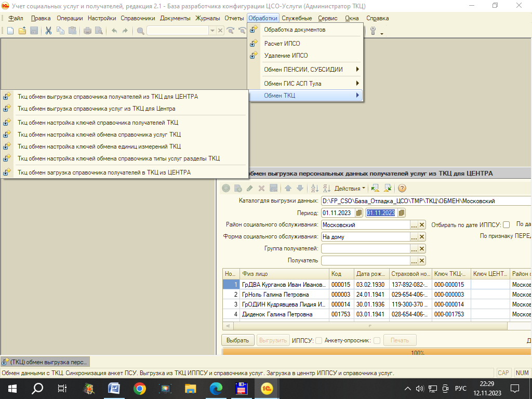
Task: Select Расчет ИПСО menu item
Action: tap(282, 44)
